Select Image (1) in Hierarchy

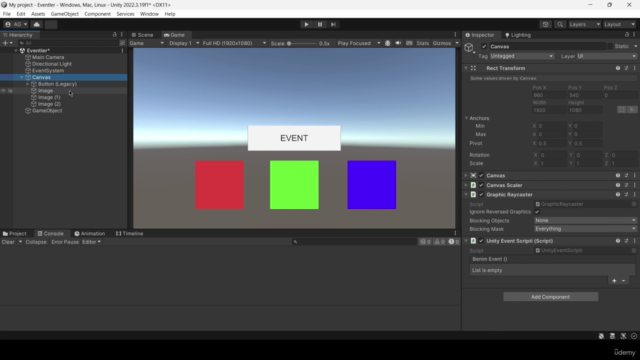(49, 98)
